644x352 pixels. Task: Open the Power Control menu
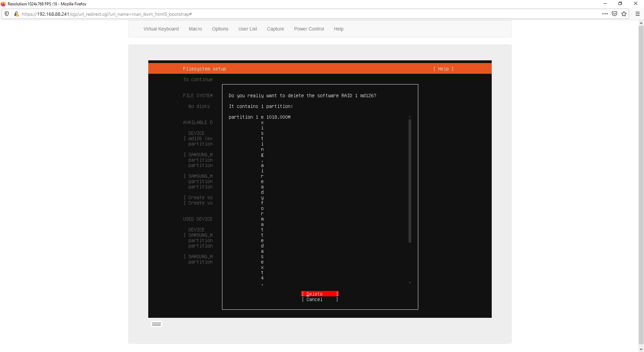[309, 29]
